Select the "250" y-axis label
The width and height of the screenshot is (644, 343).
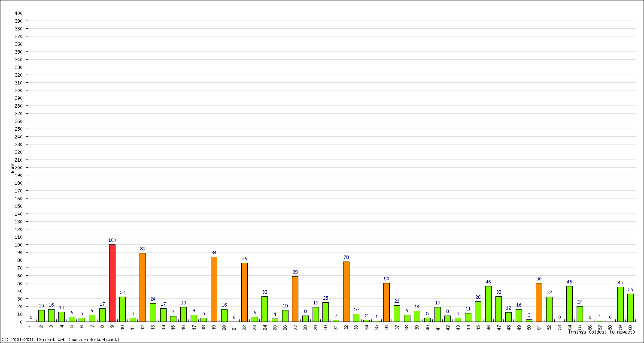point(18,129)
